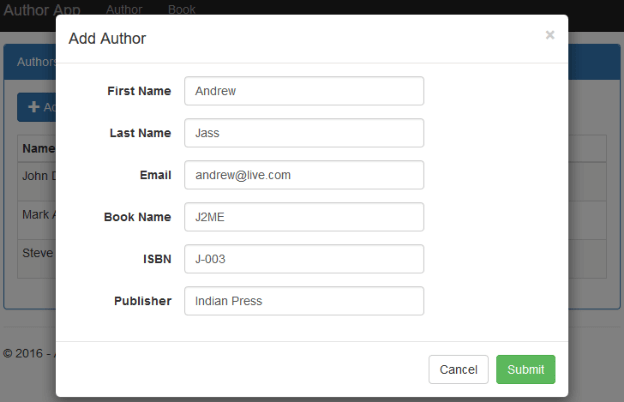Focus the Last Name field containing Jass
The width and height of the screenshot is (624, 402).
pos(304,133)
